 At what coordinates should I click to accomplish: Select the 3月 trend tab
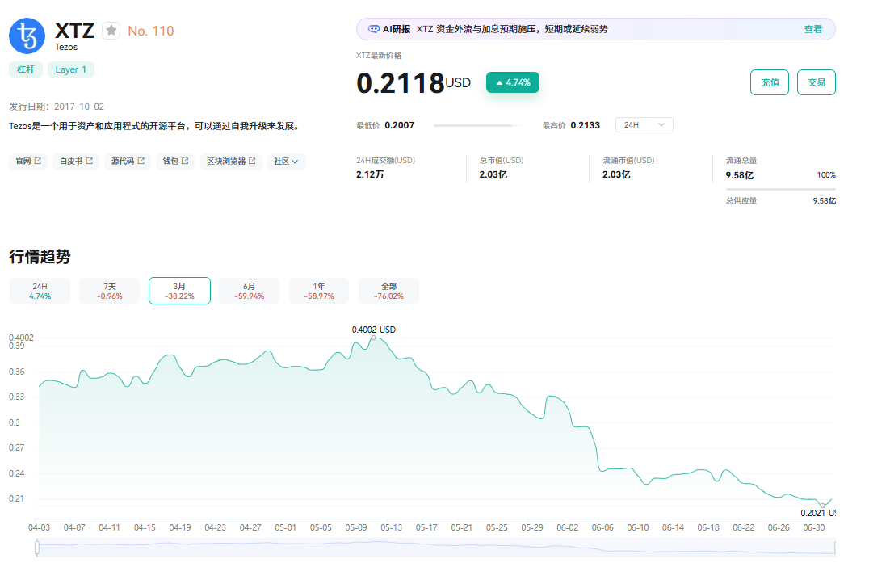click(179, 291)
